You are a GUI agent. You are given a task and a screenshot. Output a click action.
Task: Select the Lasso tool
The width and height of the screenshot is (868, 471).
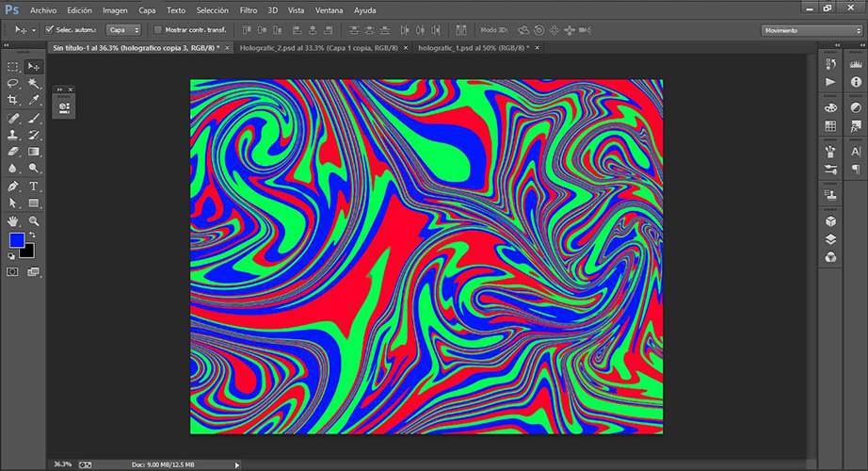pos(13,84)
